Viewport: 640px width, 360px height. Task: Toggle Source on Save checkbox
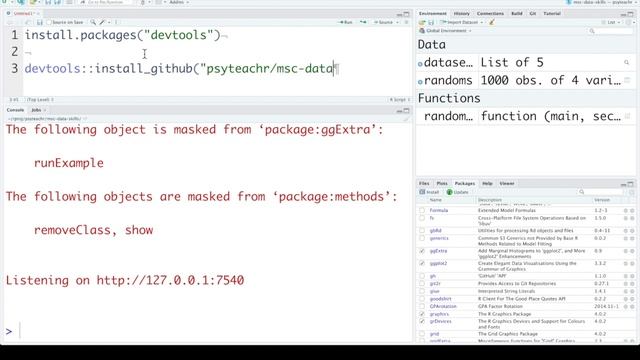49,22
